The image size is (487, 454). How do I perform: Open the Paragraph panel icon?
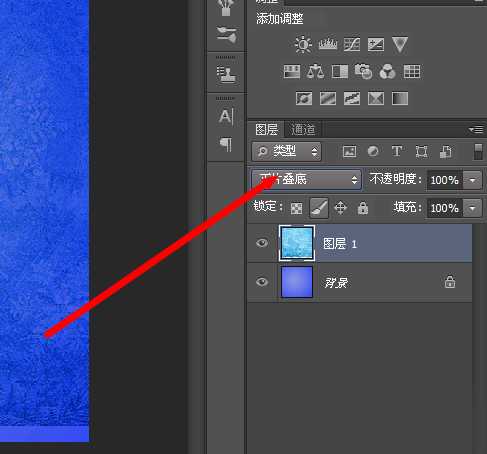click(226, 144)
